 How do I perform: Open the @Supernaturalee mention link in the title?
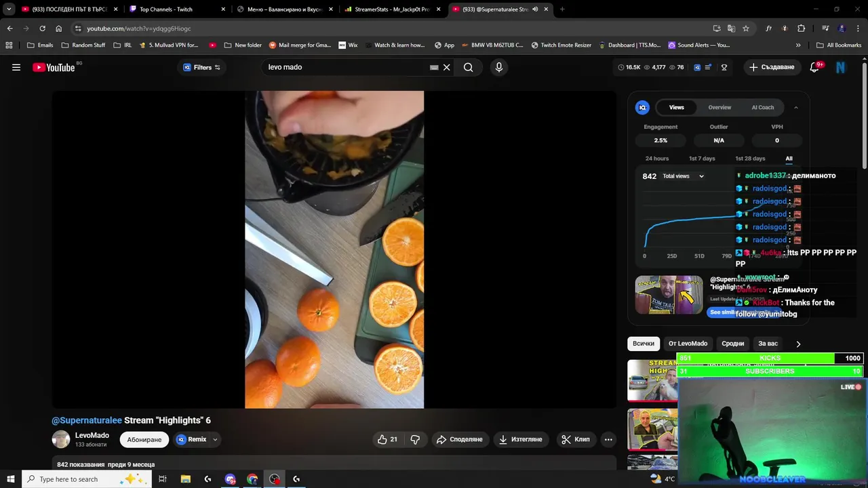click(87, 420)
